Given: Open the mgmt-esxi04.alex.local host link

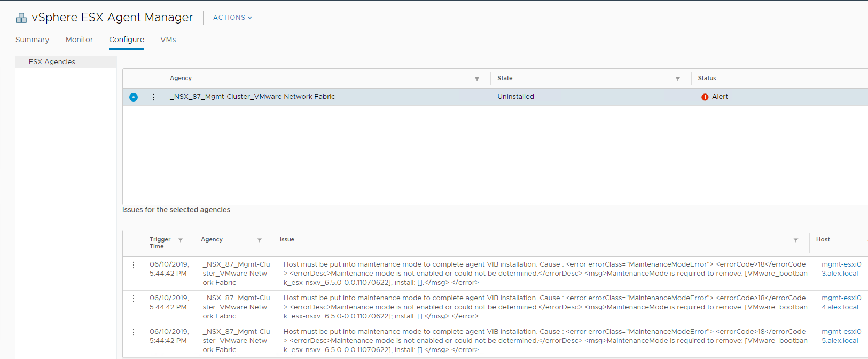Looking at the screenshot, I should coord(841,302).
